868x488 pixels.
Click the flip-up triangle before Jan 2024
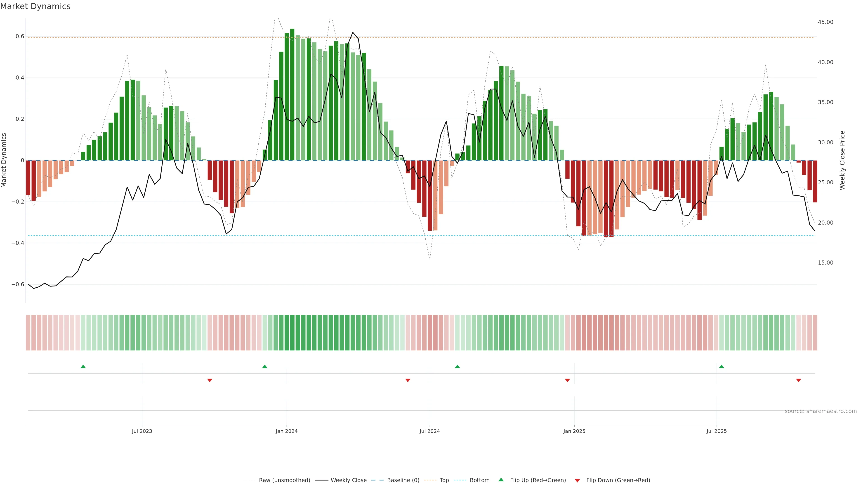pos(264,366)
